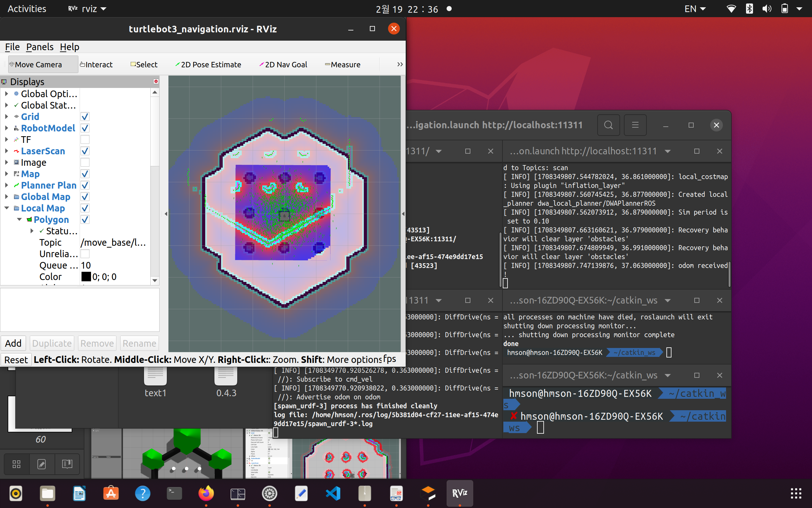Open the terminal hamburger menu
This screenshot has width=812, height=508.
click(x=635, y=125)
